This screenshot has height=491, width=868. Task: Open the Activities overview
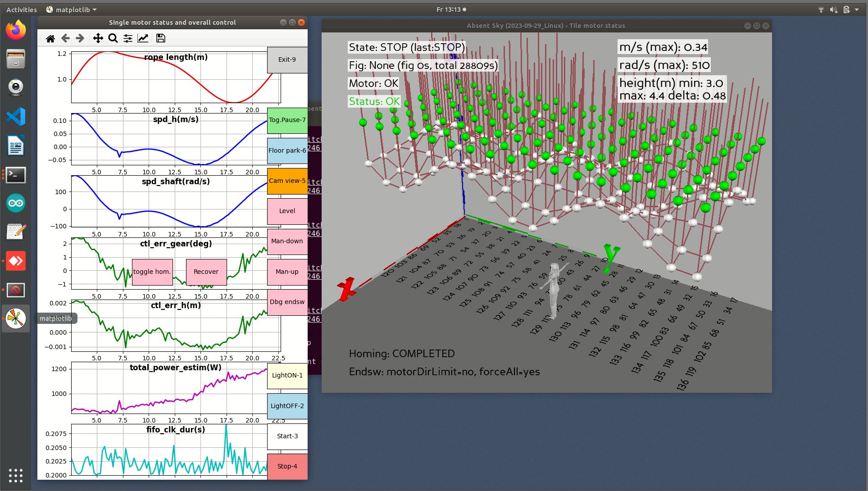coord(22,9)
